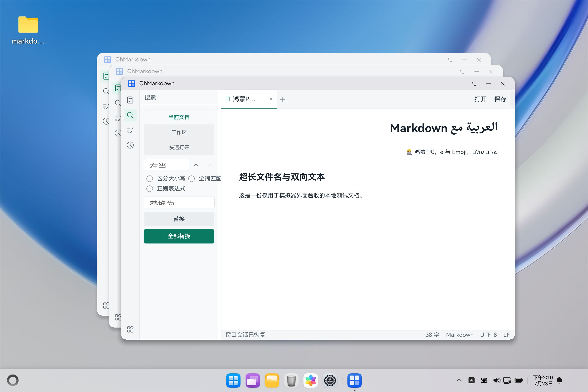Click the UTF-8 encoding in status bar
This screenshot has height=392, width=588.
pos(488,335)
